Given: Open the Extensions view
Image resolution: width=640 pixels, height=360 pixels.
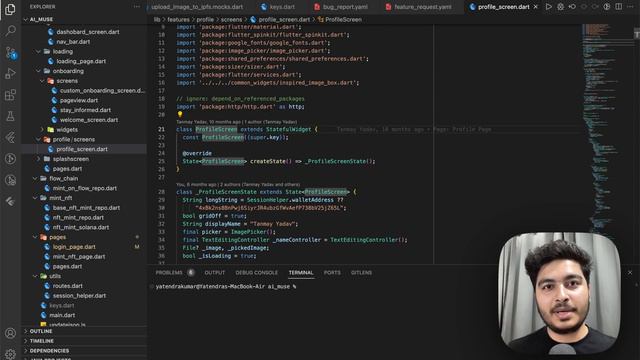Looking at the screenshot, I should (10, 95).
